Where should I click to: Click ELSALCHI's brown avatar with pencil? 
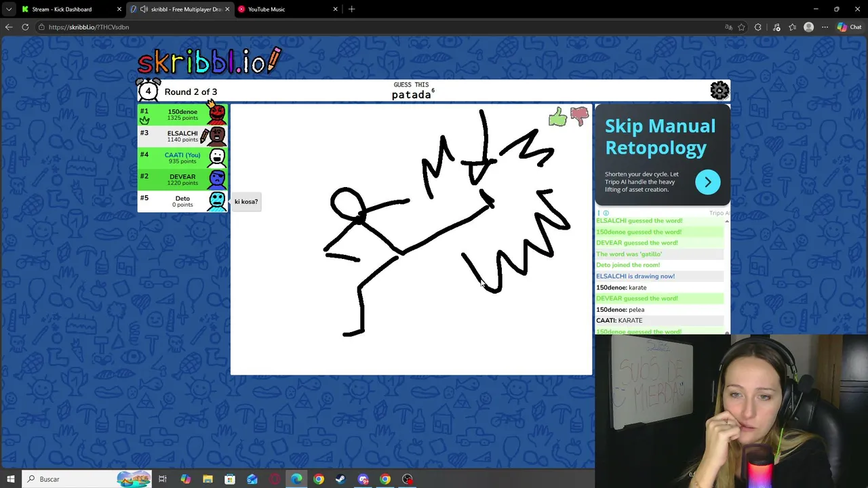pos(216,136)
